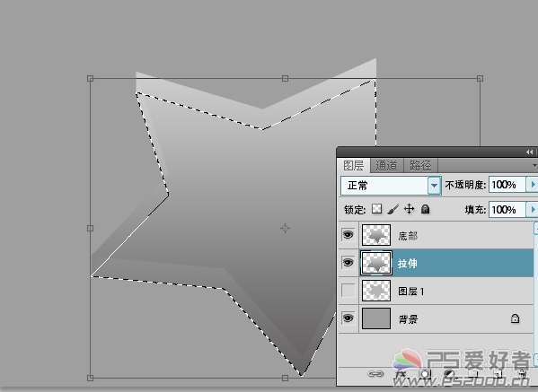Viewport: 538px width, 392px height.
Task: Click the top-center transform handle
Action: pos(285,78)
